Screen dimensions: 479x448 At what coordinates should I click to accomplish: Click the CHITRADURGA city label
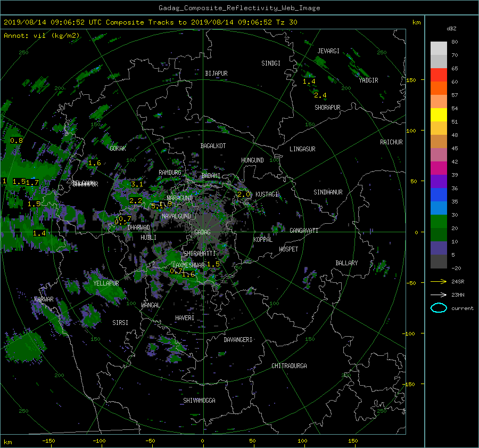[290, 366]
